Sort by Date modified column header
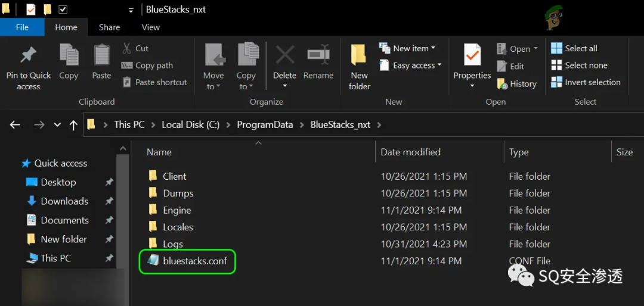Screen dimensions: 644x306 pos(410,152)
